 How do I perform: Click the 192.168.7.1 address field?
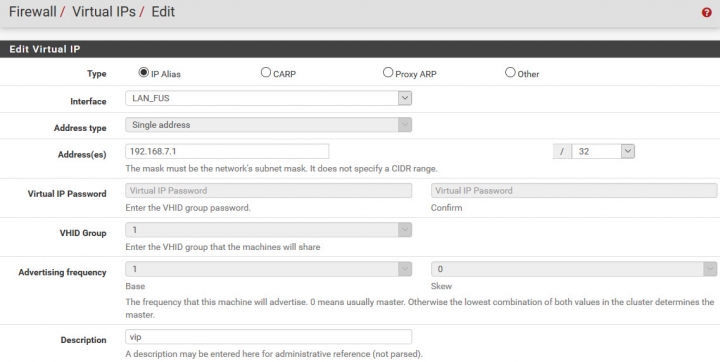click(x=227, y=151)
